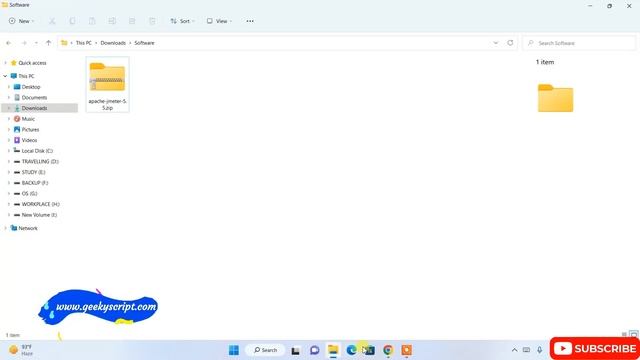Click folder preview in details pane
Image resolution: width=640 pixels, height=360 pixels.
pyautogui.click(x=556, y=98)
